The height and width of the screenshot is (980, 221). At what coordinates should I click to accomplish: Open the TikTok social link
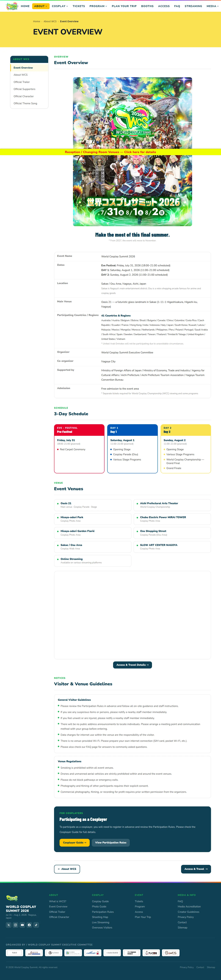pos(36,925)
